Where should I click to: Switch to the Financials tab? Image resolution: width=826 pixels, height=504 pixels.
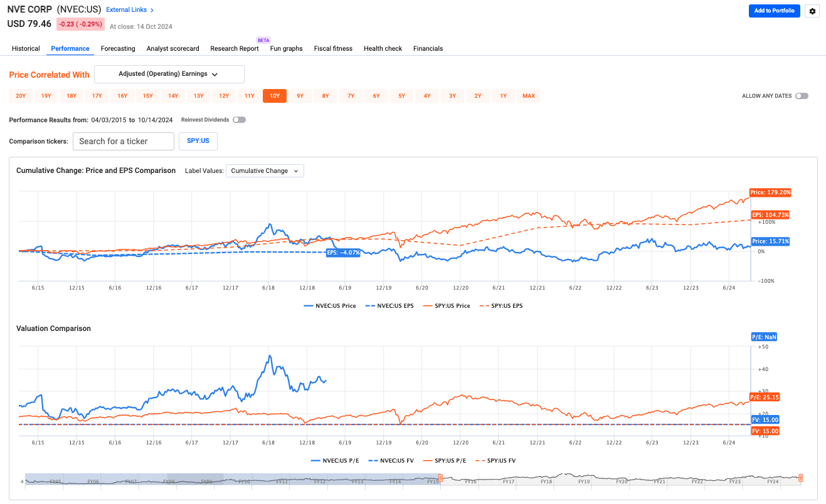pyautogui.click(x=428, y=48)
